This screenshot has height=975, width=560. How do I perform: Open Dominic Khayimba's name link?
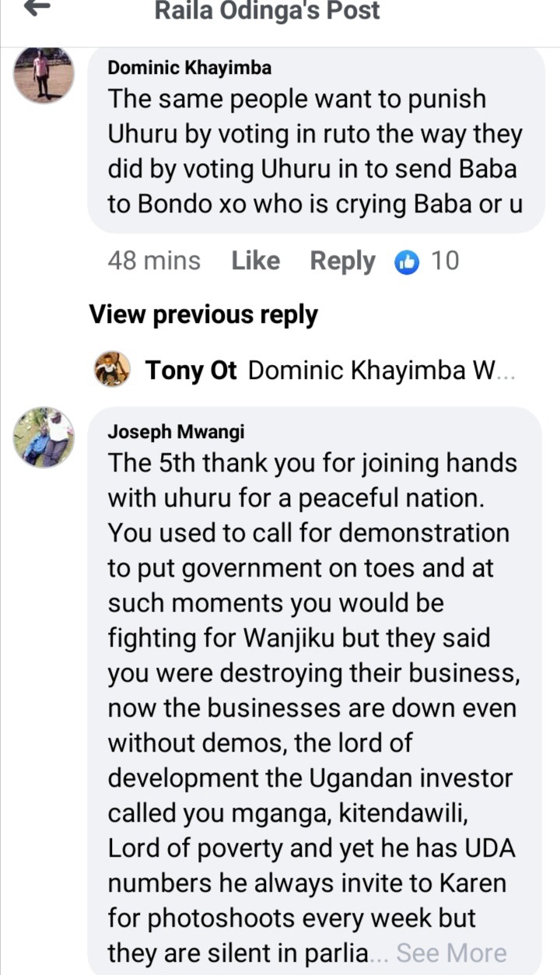pos(190,68)
